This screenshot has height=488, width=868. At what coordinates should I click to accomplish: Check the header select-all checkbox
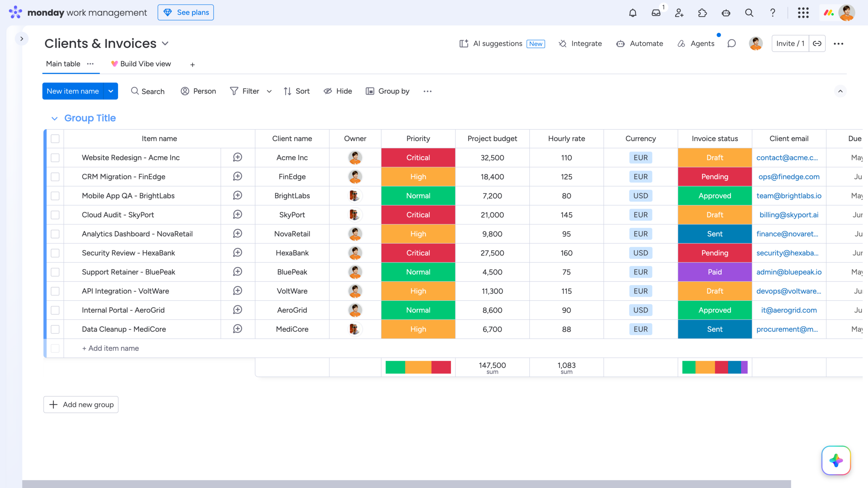[x=55, y=139]
